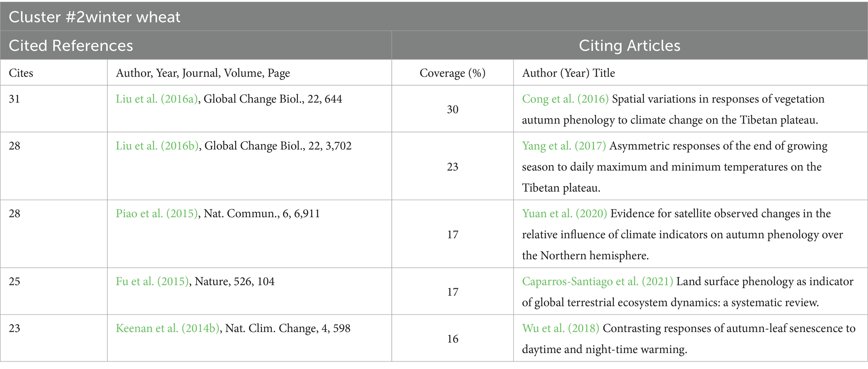Click the Fu et al. (2015) citation
Image resolution: width=868 pixels, height=369 pixels.
click(x=152, y=281)
